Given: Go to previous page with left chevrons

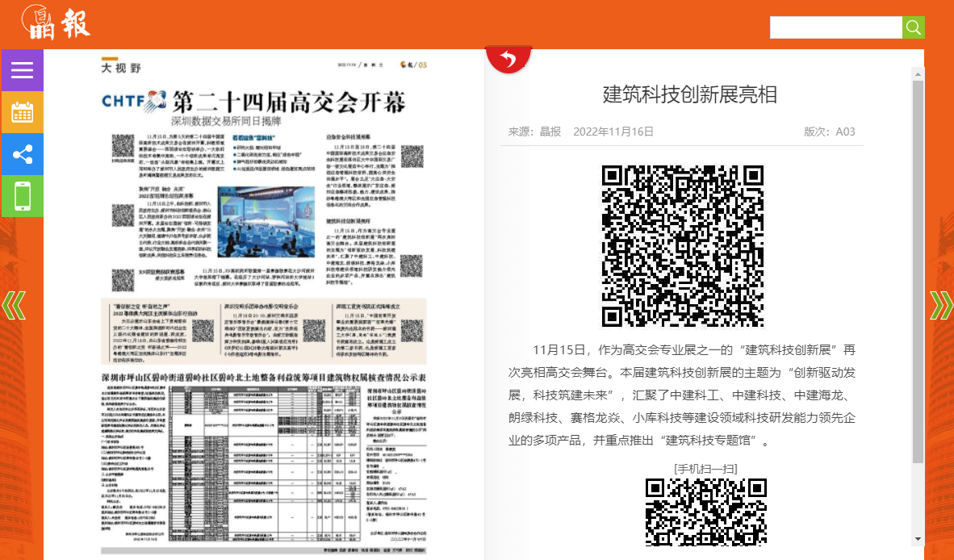Looking at the screenshot, I should [14, 305].
